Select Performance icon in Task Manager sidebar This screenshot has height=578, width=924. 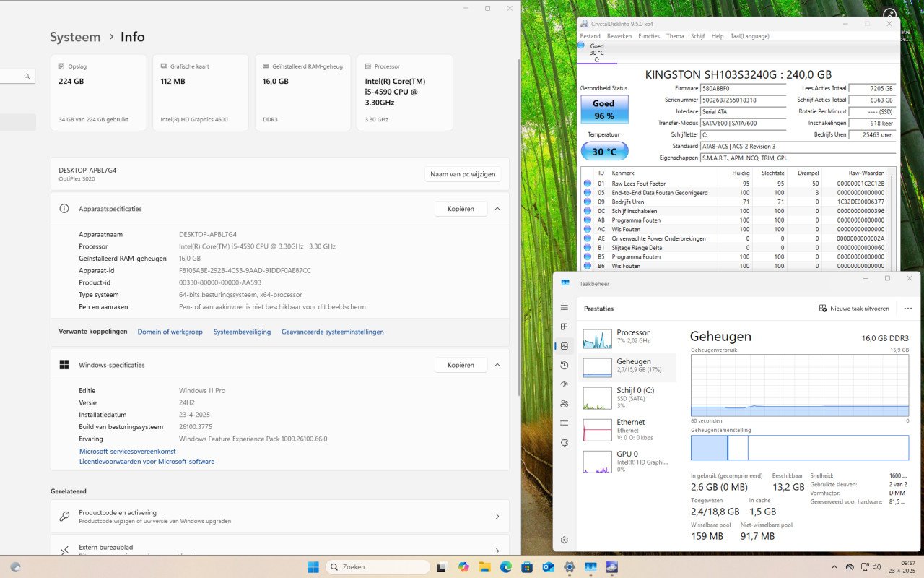coord(565,346)
